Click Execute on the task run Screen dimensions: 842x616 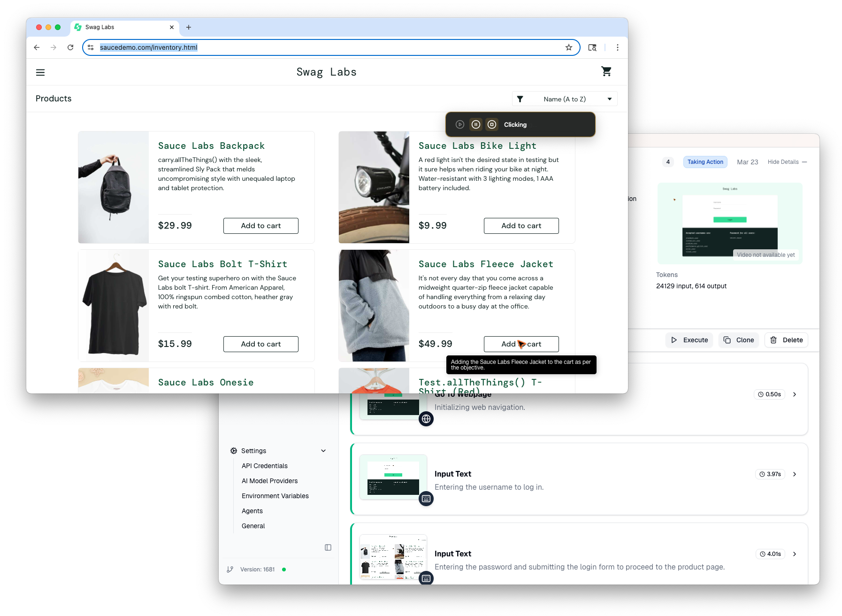689,339
